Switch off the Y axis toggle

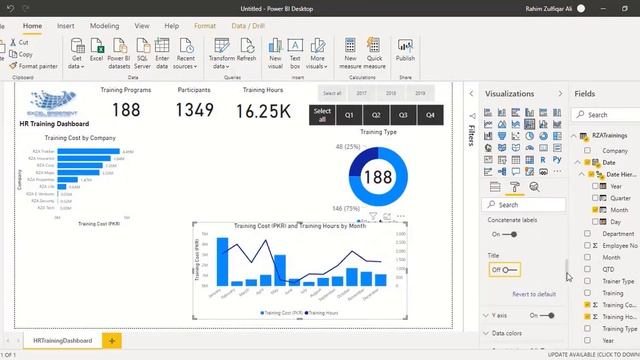[x=547, y=316]
